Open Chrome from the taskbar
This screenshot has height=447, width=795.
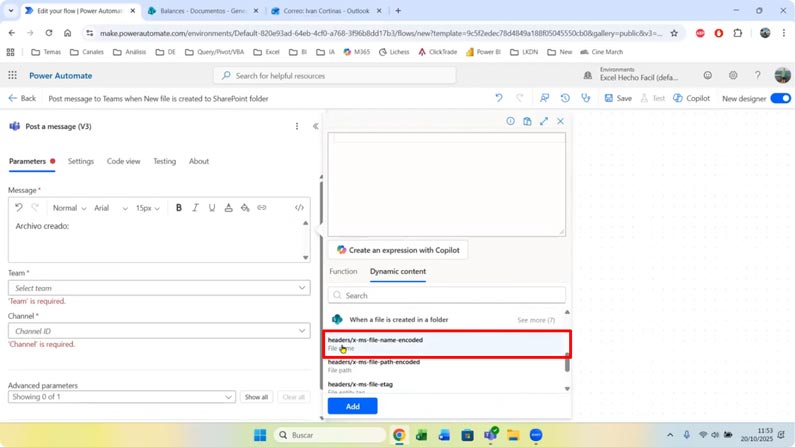point(399,435)
